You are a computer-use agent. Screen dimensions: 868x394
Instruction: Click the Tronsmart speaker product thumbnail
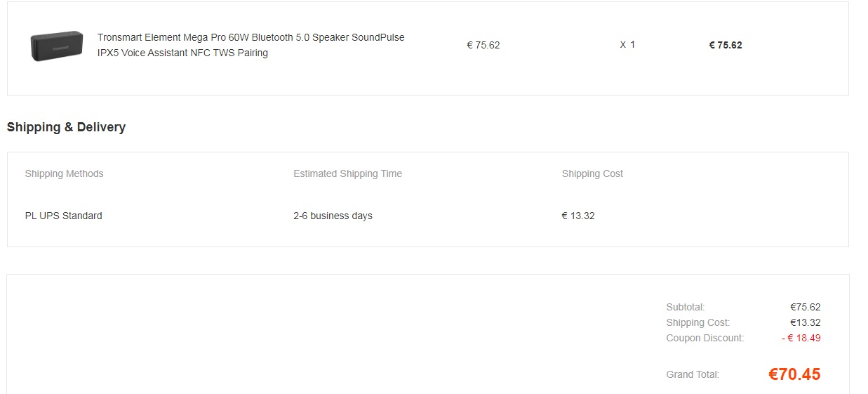pos(57,46)
